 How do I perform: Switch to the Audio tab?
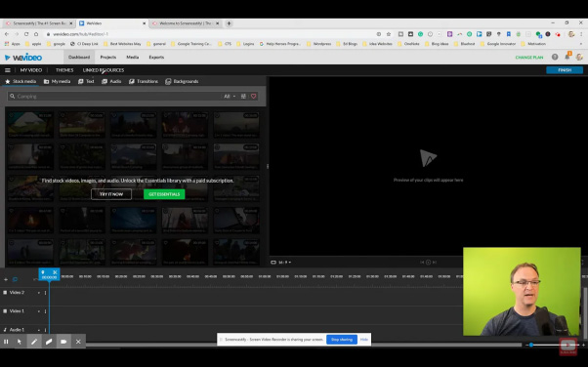111,81
